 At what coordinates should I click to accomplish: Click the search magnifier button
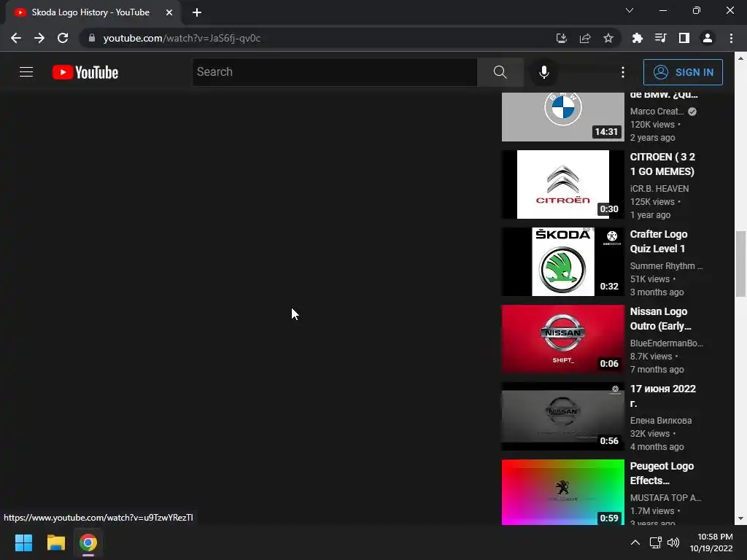pyautogui.click(x=500, y=72)
